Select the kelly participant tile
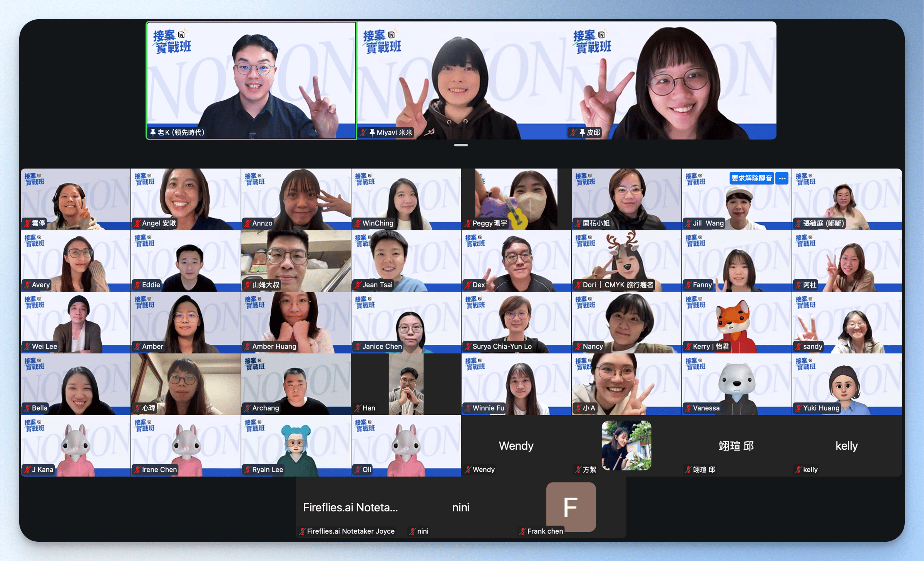Viewport: 924px width, 561px height. (x=846, y=446)
